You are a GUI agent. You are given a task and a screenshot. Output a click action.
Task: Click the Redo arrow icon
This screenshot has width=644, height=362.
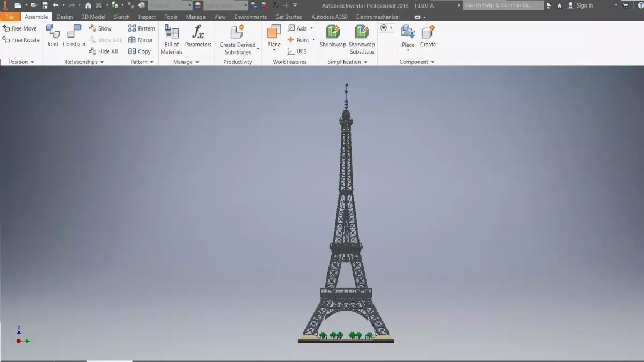pyautogui.click(x=71, y=5)
